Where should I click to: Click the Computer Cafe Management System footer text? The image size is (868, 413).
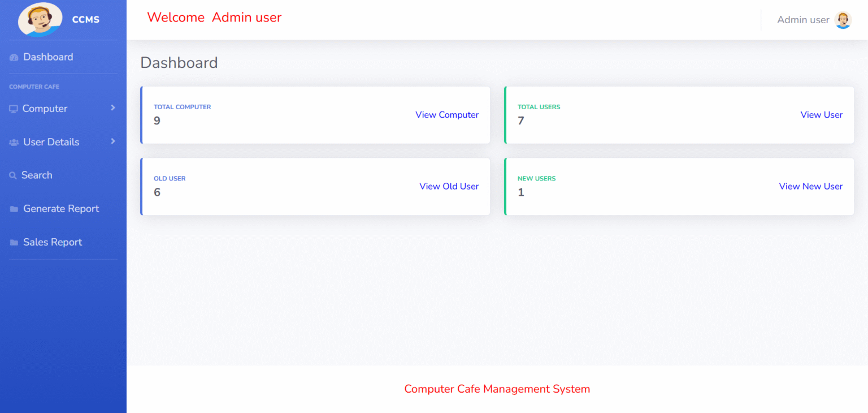497,389
